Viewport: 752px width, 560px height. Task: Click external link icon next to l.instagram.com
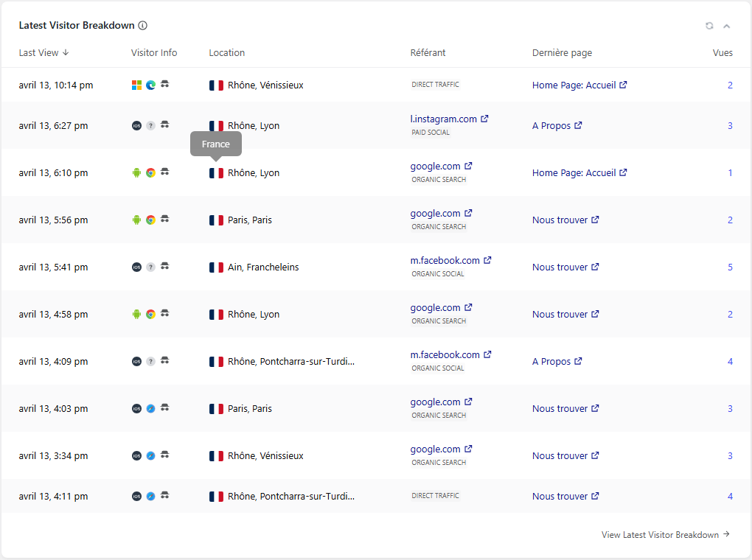pyautogui.click(x=484, y=119)
